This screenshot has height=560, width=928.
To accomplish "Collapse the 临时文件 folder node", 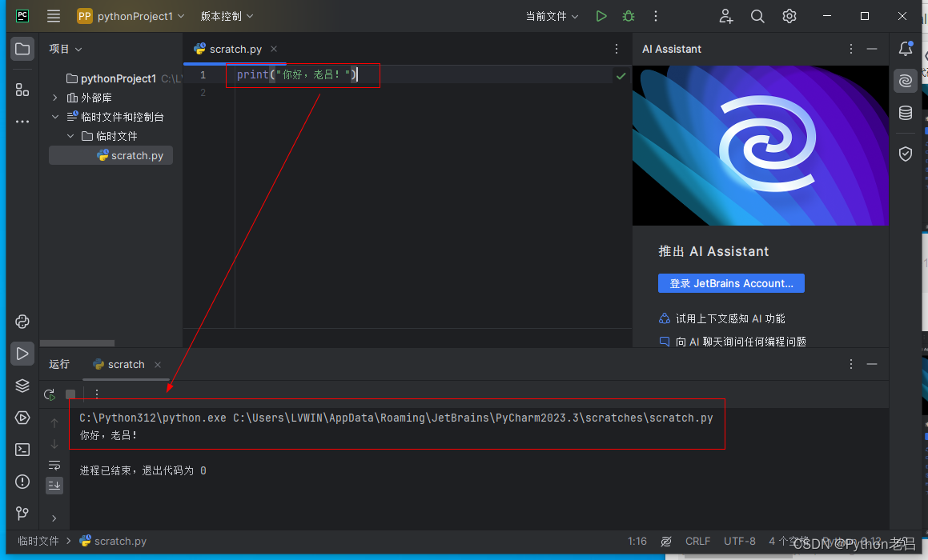I will coord(70,136).
